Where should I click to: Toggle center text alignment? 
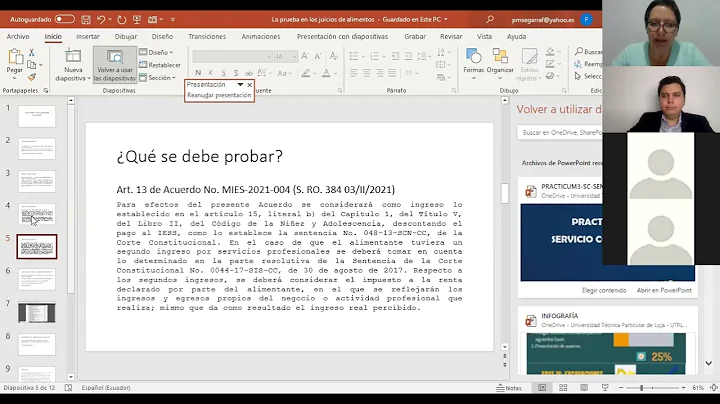[x=366, y=73]
